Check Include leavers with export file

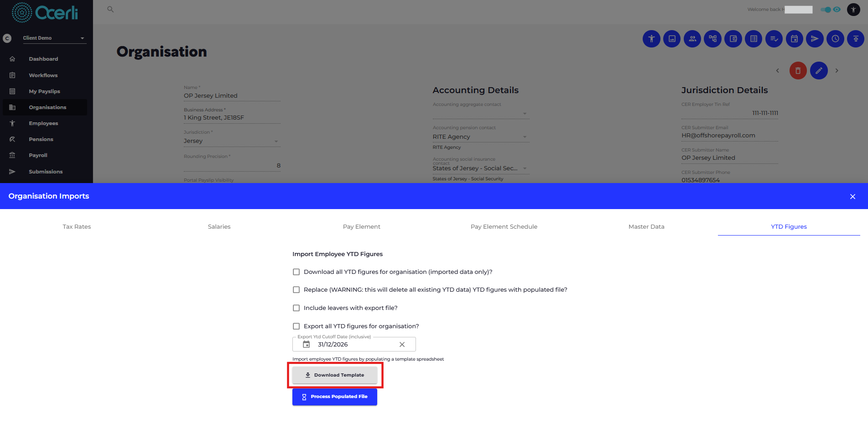(296, 308)
